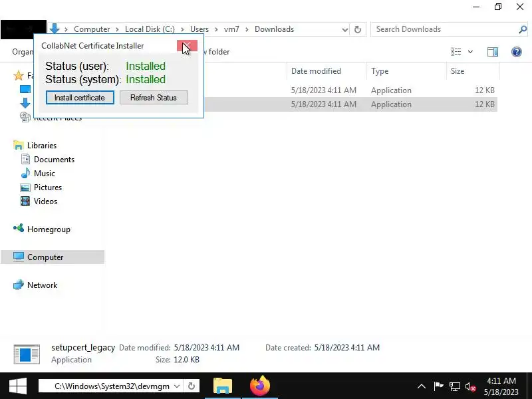This screenshot has height=399, width=532.
Task: Click the Action Center flag icon
Action: pos(439,386)
